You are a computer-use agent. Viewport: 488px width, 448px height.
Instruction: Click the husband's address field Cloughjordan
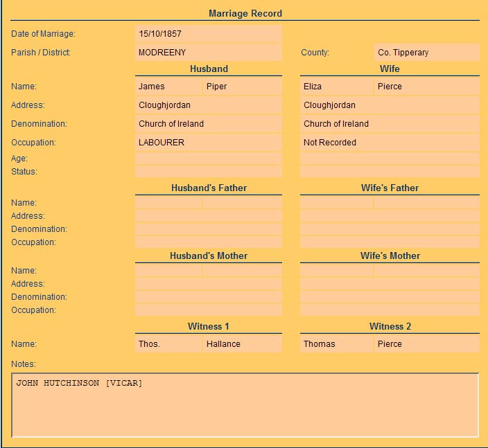pyautogui.click(x=208, y=105)
